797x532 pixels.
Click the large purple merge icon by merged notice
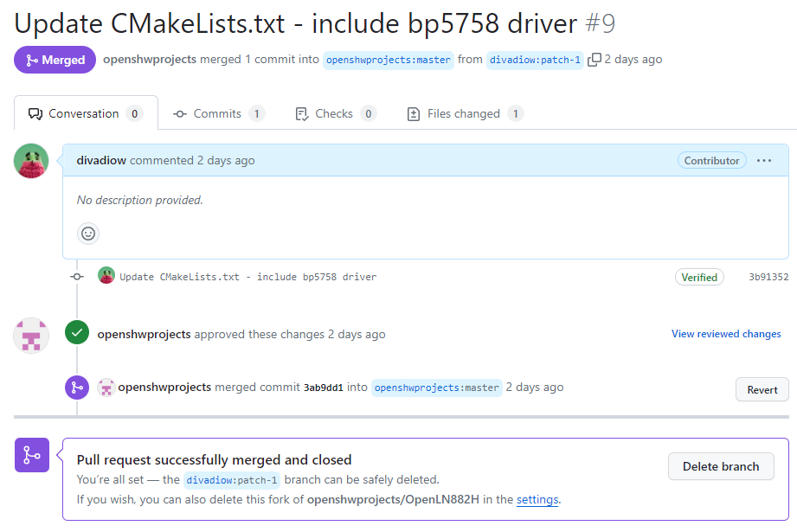[32, 455]
